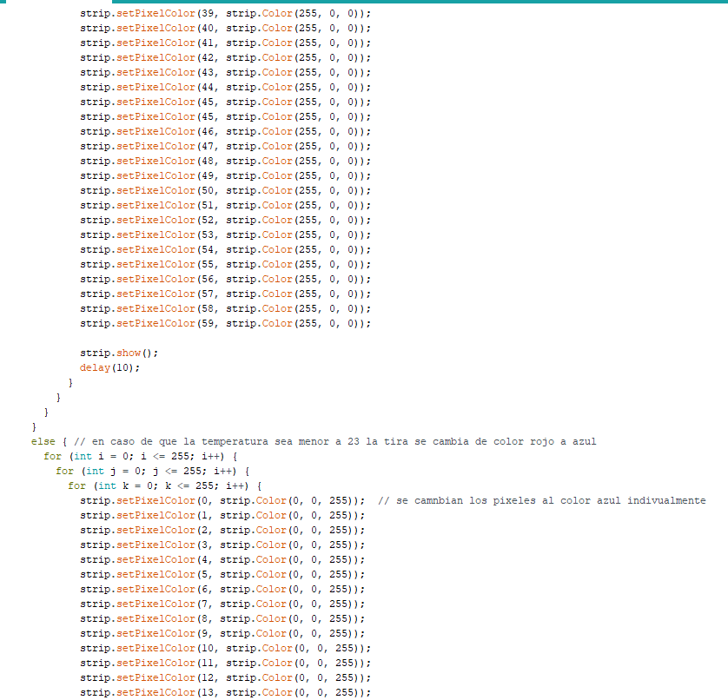Screen dimensions: 728x700
Task: Click the for loop declaring int k
Action: [165, 486]
